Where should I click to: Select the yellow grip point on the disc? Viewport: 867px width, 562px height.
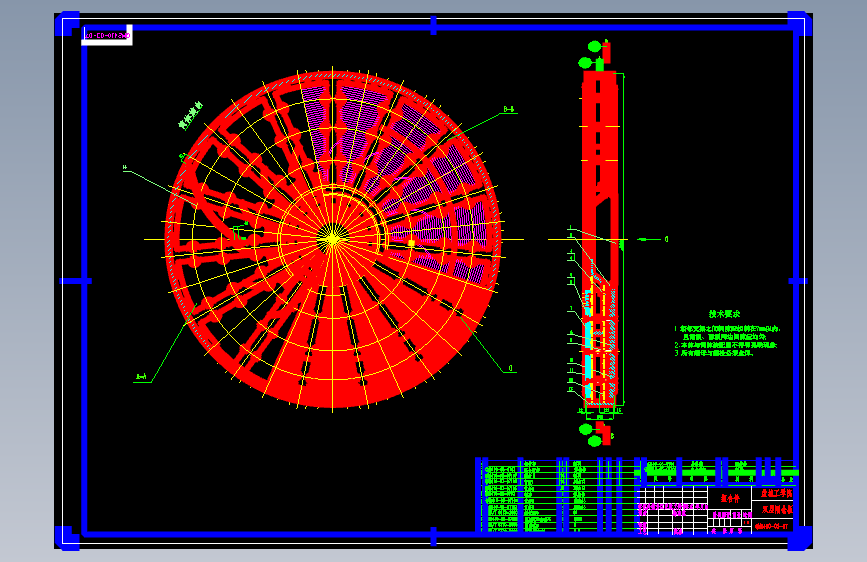pyautogui.click(x=411, y=243)
